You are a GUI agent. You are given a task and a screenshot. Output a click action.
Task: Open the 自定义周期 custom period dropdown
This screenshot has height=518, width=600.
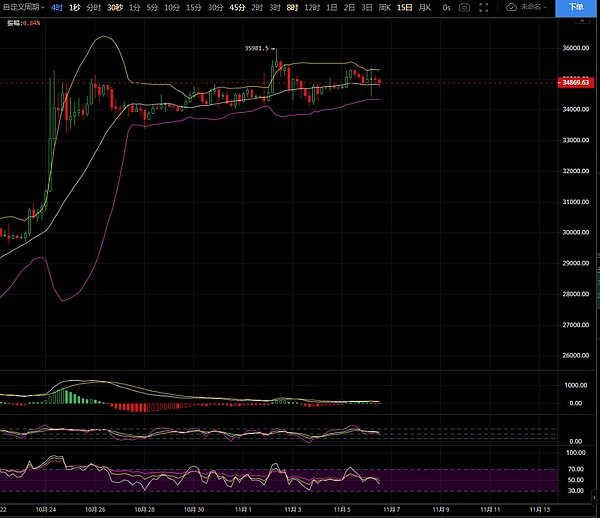click(23, 7)
